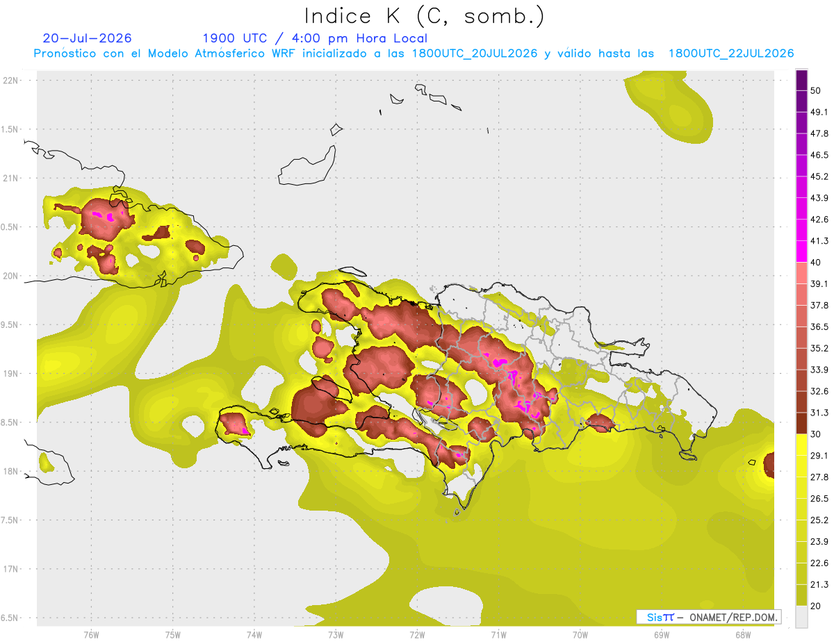Click the '74W' longitude label
This screenshot has width=834, height=644.
click(254, 635)
